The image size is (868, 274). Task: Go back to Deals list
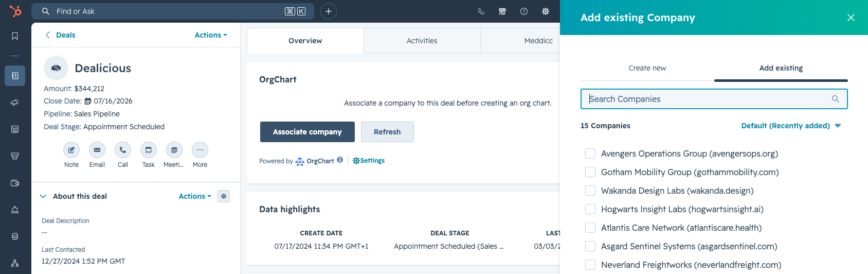point(60,35)
